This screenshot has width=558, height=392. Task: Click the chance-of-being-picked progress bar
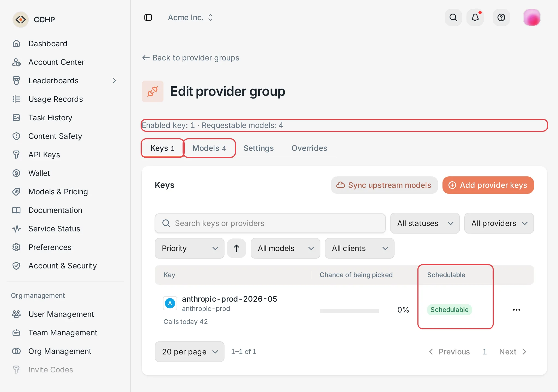click(349, 311)
